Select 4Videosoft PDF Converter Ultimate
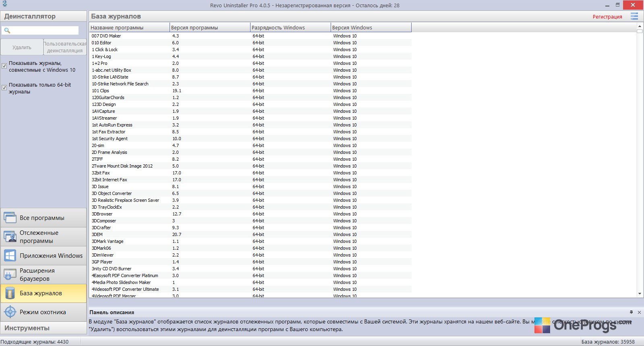Image resolution: width=644 pixels, height=346 pixels. tap(250, 289)
